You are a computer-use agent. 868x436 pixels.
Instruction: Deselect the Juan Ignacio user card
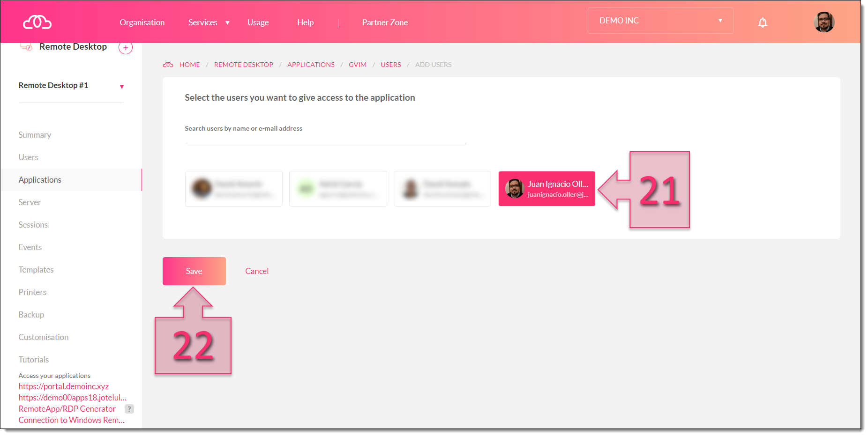coord(546,189)
